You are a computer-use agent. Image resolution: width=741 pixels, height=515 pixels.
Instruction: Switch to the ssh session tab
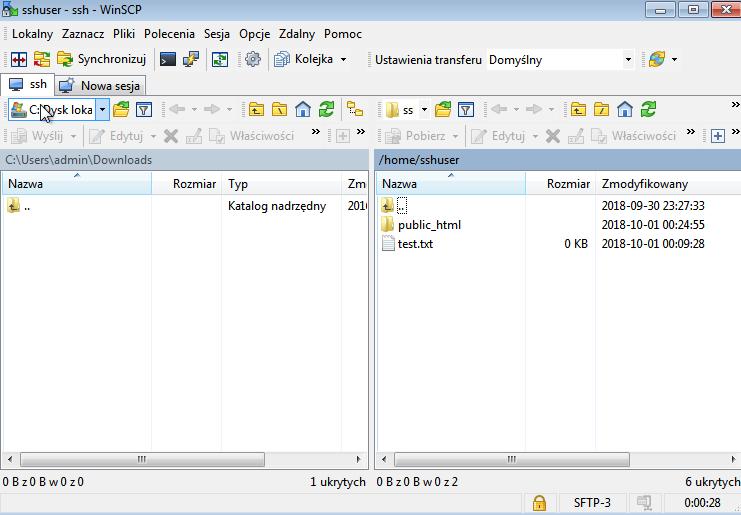point(28,85)
